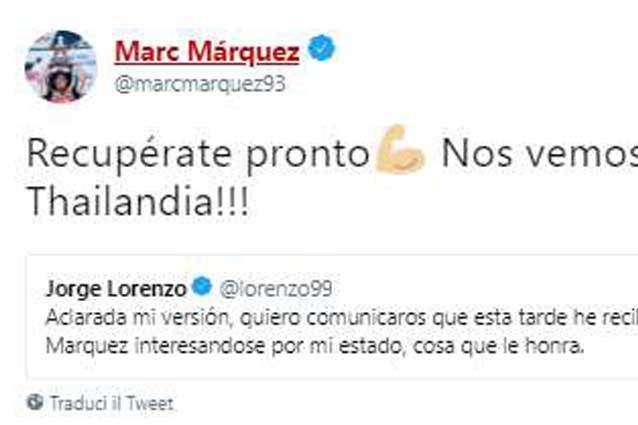
Task: Click quoted text line starting Aclarada mi versión
Action: pos(342,318)
